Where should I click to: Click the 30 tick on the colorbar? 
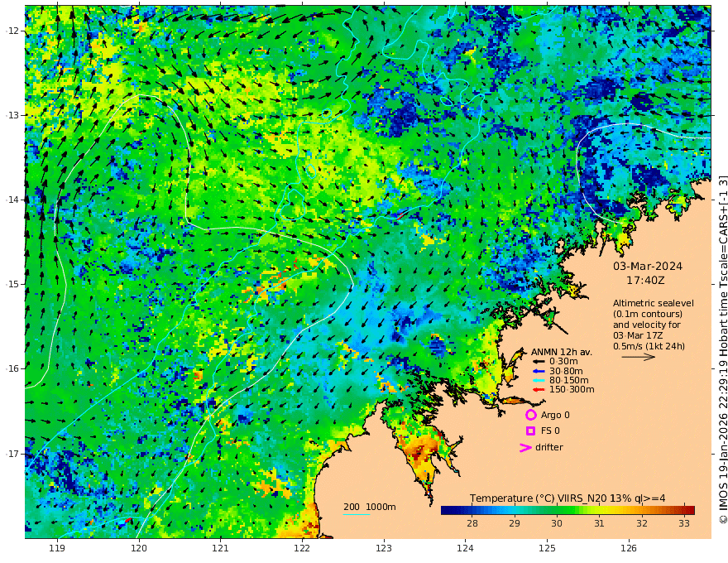click(x=557, y=523)
